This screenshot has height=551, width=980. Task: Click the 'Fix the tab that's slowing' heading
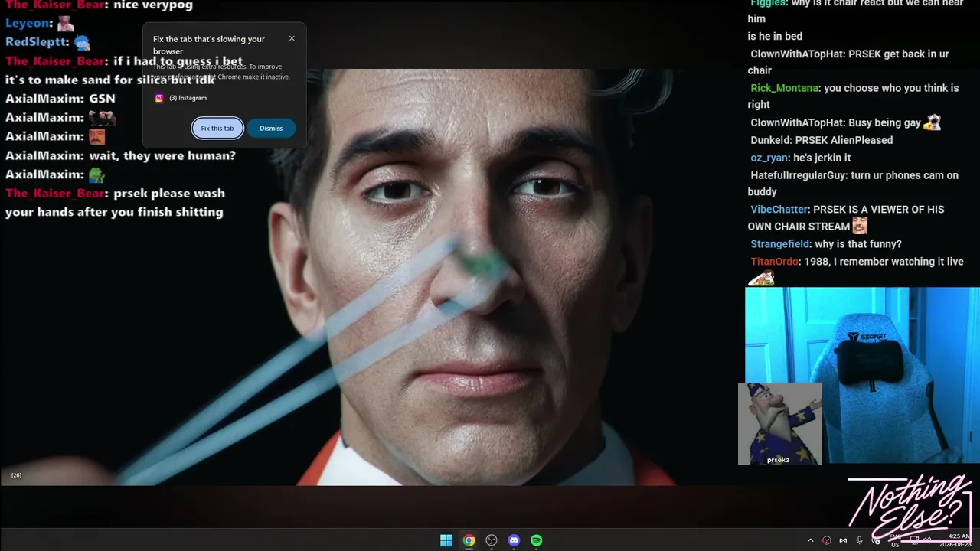(209, 45)
